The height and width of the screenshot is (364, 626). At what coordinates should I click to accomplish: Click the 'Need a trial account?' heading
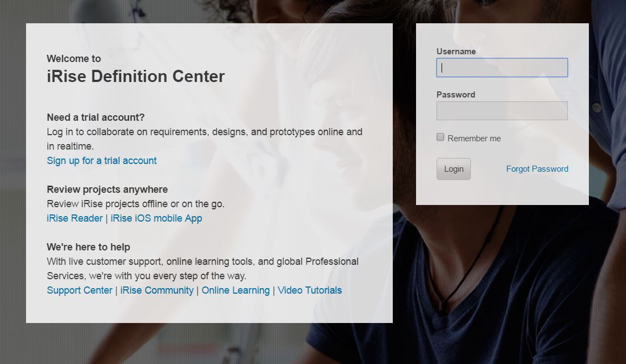click(96, 117)
